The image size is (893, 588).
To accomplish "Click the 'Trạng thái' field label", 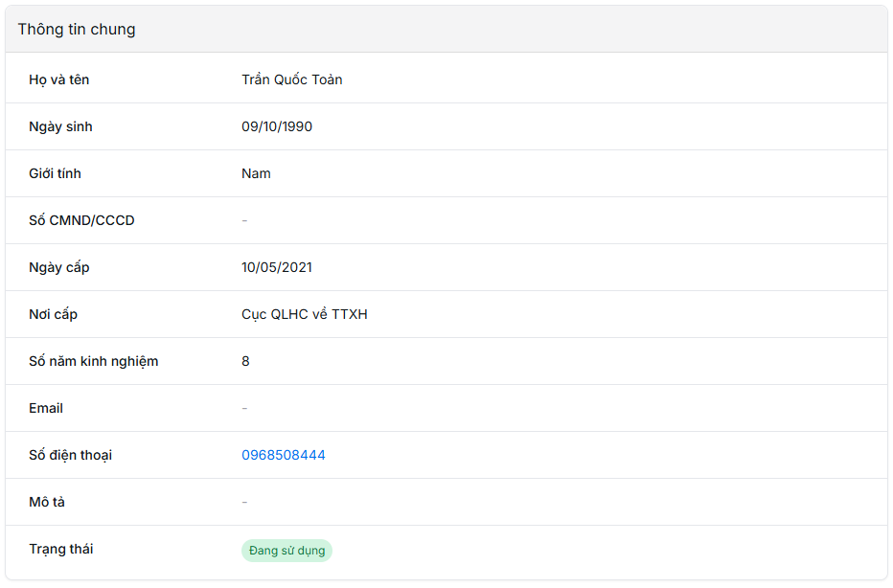I will click(x=60, y=549).
